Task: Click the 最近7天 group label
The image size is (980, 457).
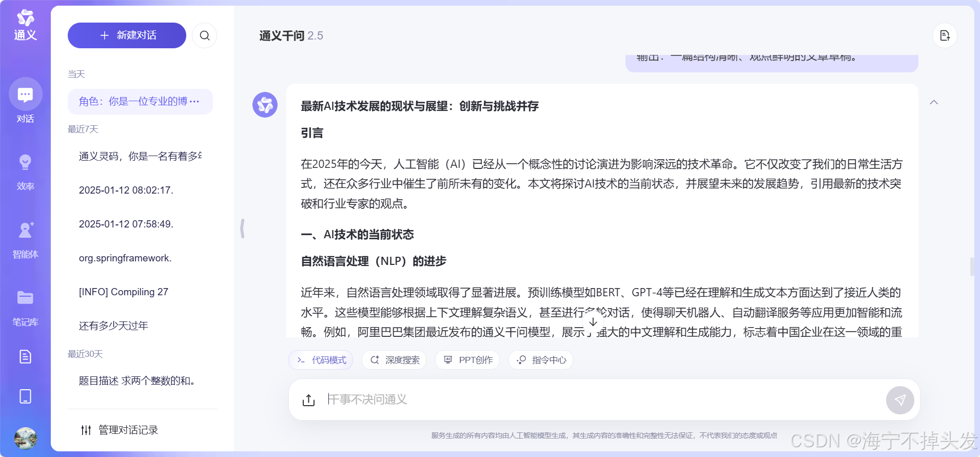Action: click(x=83, y=129)
